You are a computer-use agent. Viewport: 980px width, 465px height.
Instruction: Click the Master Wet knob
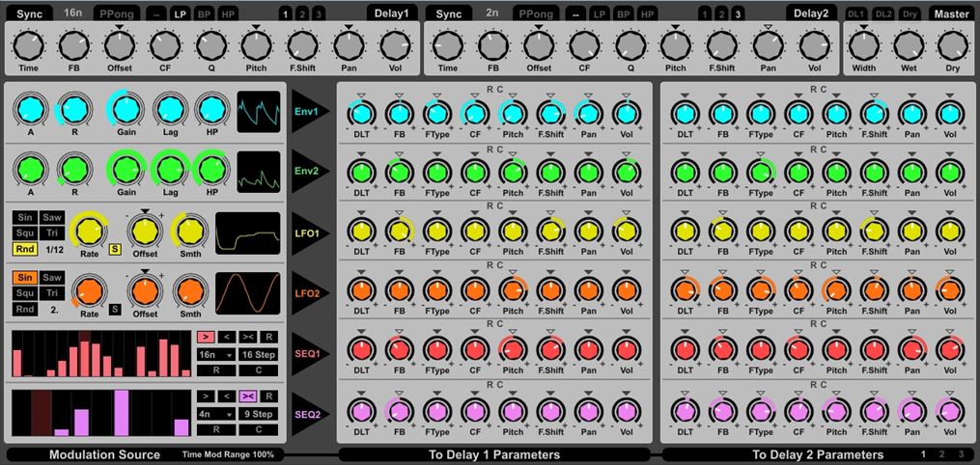coord(909,44)
